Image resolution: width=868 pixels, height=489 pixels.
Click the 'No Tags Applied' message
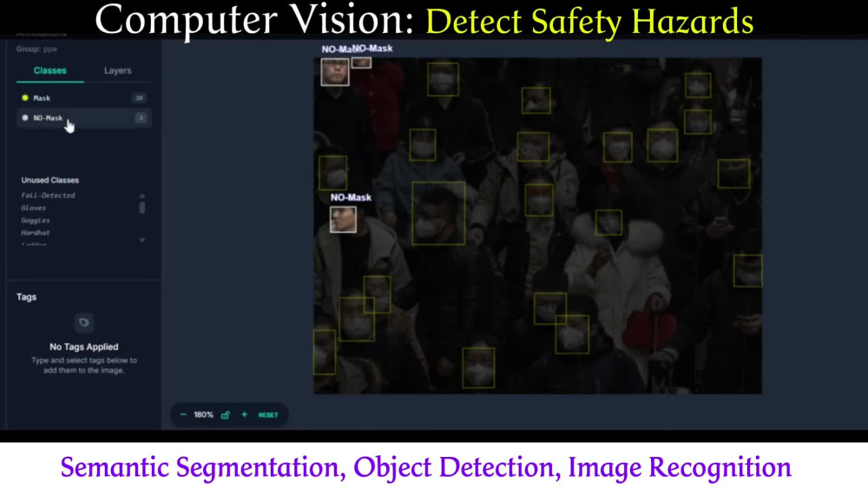[83, 347]
